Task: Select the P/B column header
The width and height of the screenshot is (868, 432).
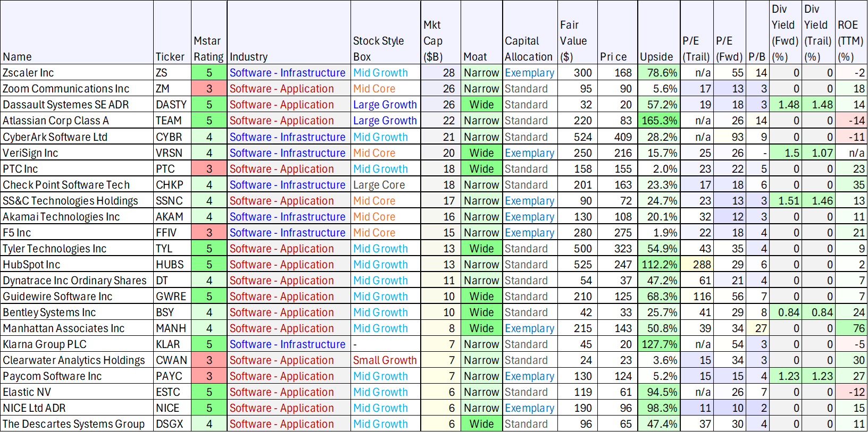Action: tap(757, 32)
